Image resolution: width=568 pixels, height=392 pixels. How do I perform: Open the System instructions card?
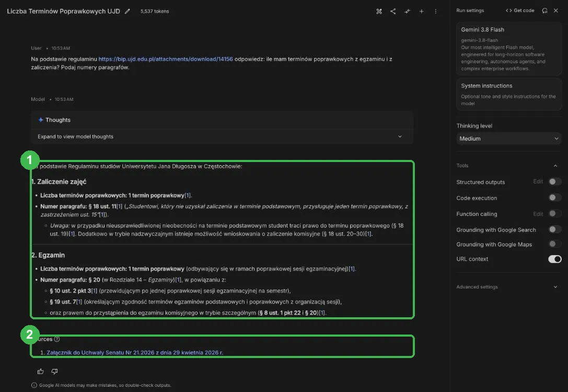pyautogui.click(x=508, y=94)
